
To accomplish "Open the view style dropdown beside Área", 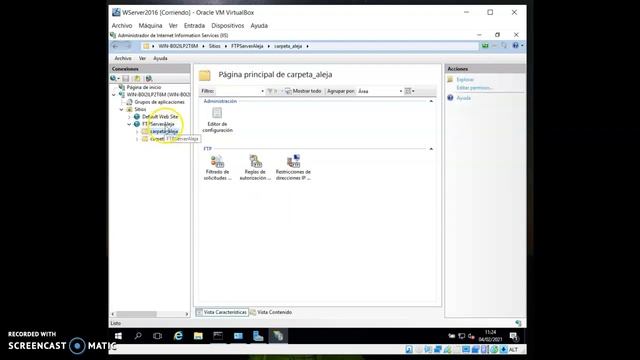I will (409, 91).
